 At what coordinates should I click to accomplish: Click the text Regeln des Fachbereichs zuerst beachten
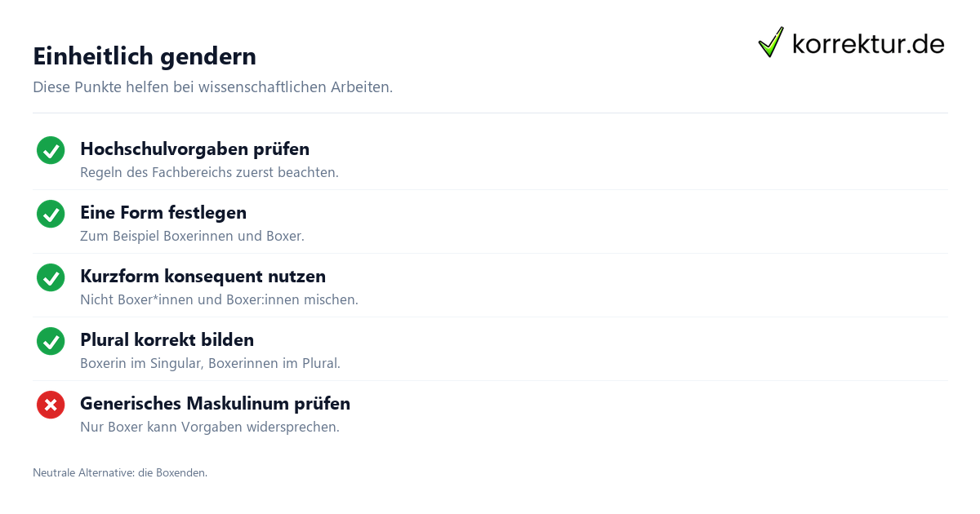[x=209, y=173]
